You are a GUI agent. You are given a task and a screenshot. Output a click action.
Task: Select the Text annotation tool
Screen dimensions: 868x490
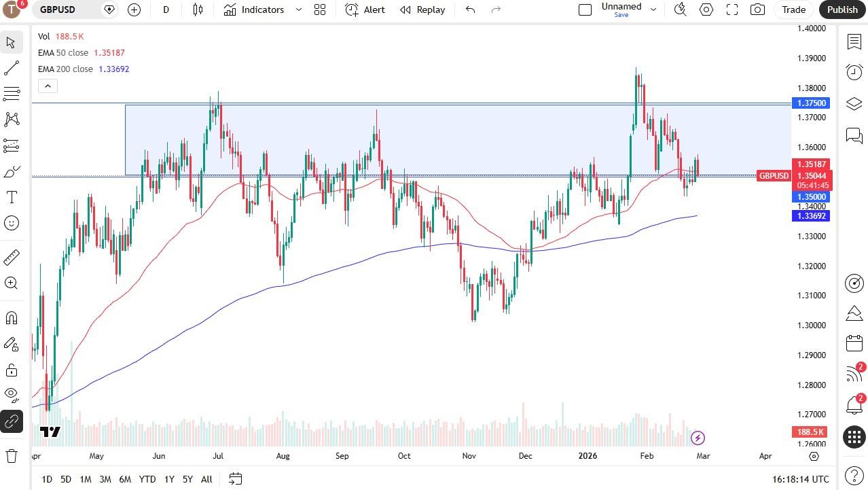pos(11,197)
